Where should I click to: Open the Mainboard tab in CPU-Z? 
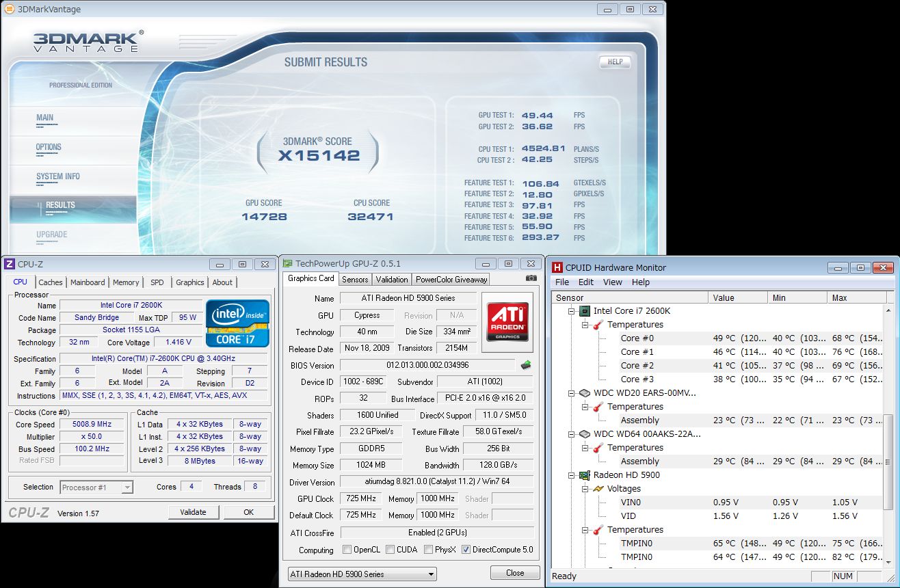[88, 282]
